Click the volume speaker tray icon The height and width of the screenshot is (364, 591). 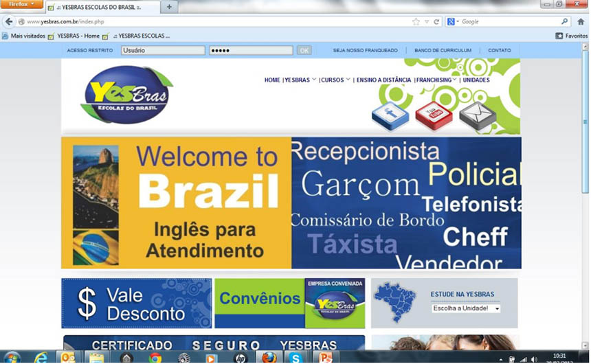tap(534, 359)
